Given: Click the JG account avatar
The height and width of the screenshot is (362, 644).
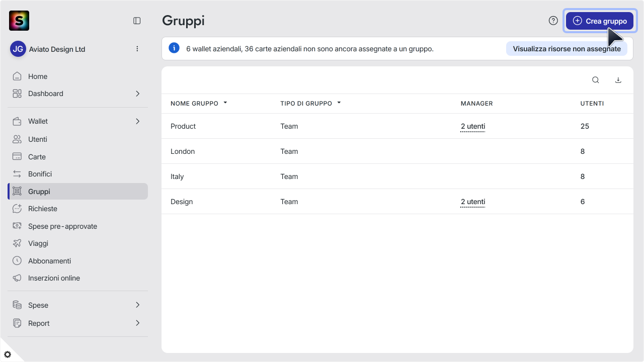Looking at the screenshot, I should click(18, 49).
